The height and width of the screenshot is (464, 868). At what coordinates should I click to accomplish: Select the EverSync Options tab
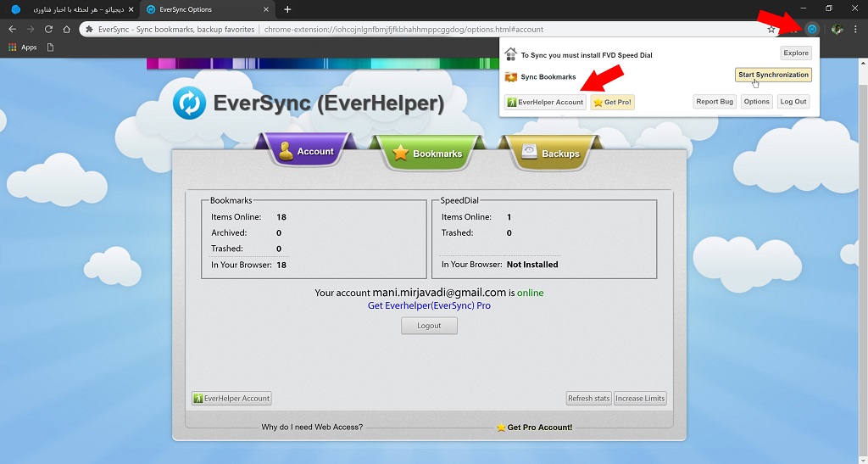(x=207, y=9)
